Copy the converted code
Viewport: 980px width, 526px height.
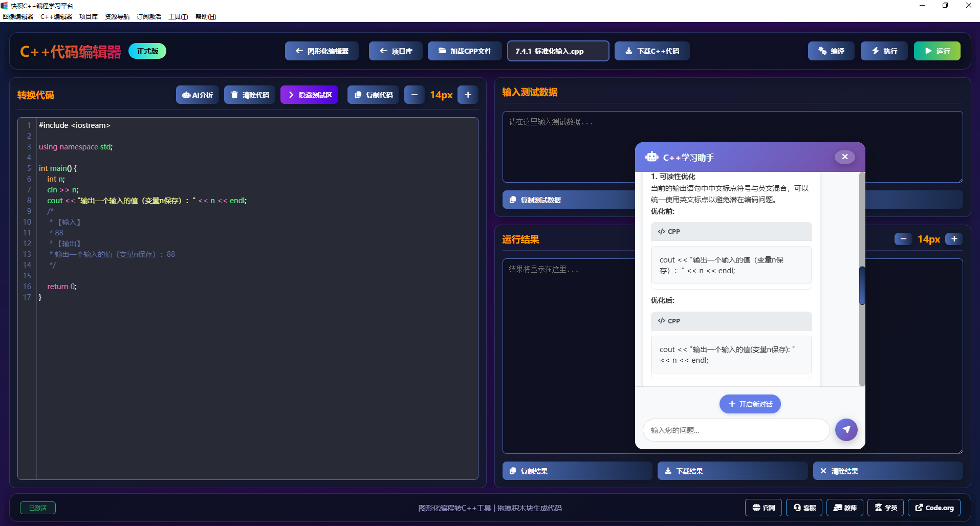(373, 95)
